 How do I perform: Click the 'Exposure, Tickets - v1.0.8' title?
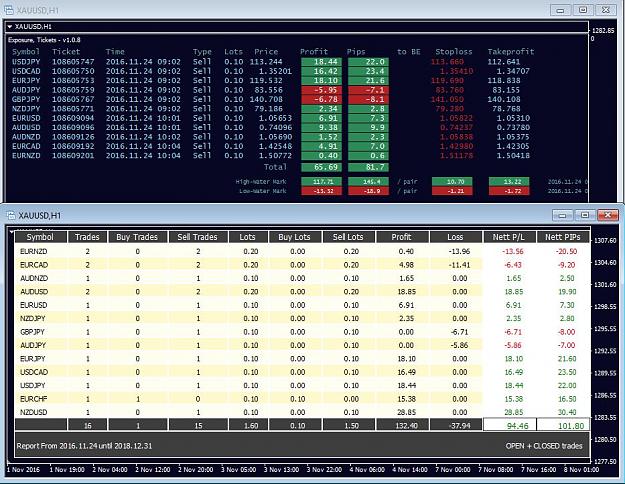click(44, 40)
